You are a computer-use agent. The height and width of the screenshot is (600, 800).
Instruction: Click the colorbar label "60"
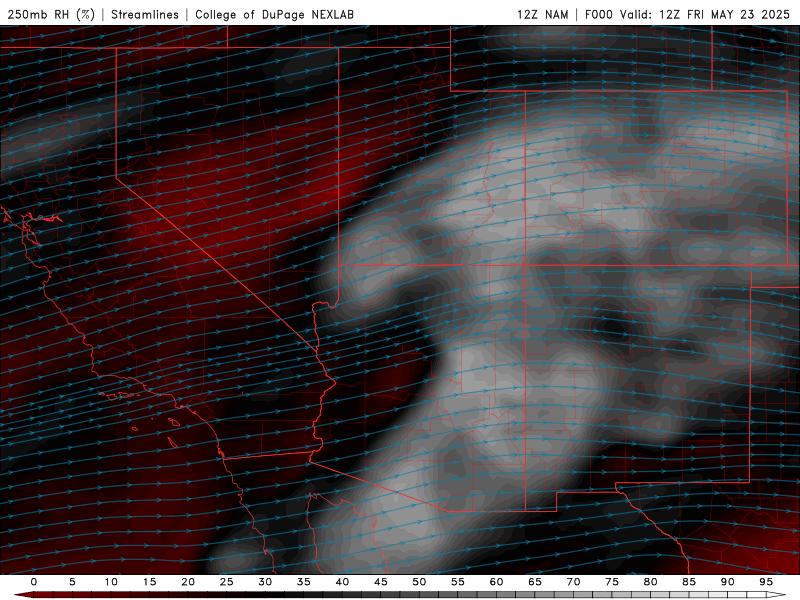pos(496,582)
